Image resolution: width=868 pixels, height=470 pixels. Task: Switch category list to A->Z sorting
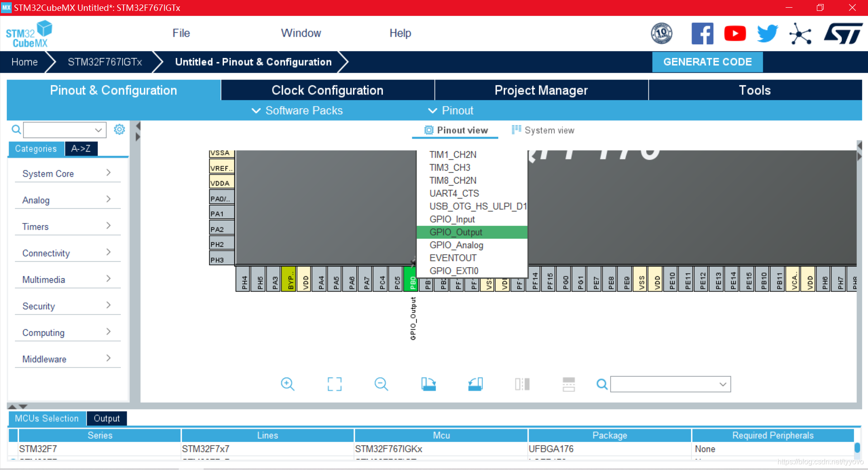tap(81, 149)
